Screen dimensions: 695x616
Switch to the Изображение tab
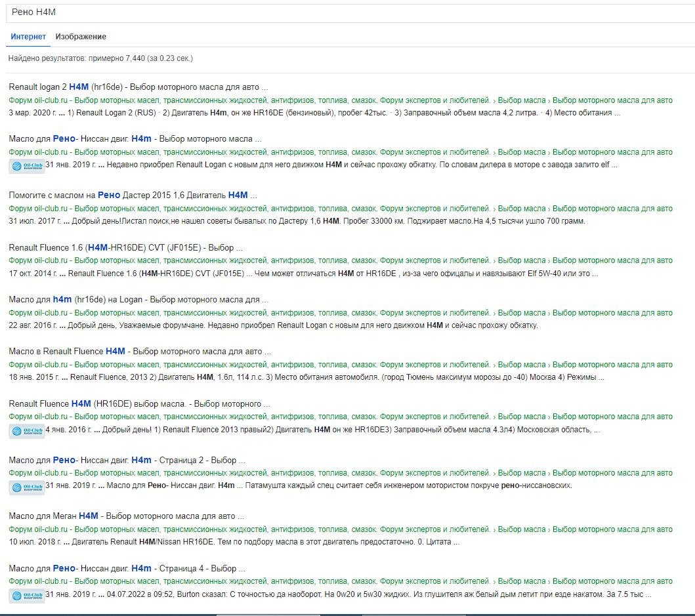(x=81, y=37)
